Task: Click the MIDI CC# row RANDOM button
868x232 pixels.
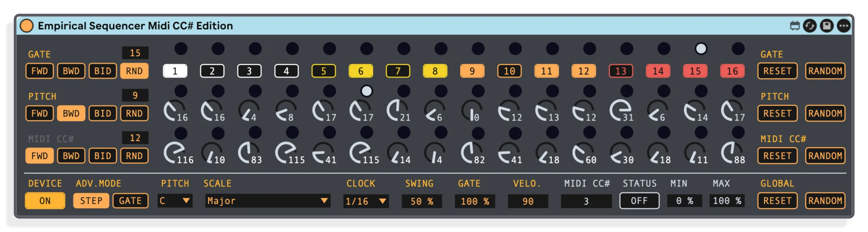Action: pos(825,156)
